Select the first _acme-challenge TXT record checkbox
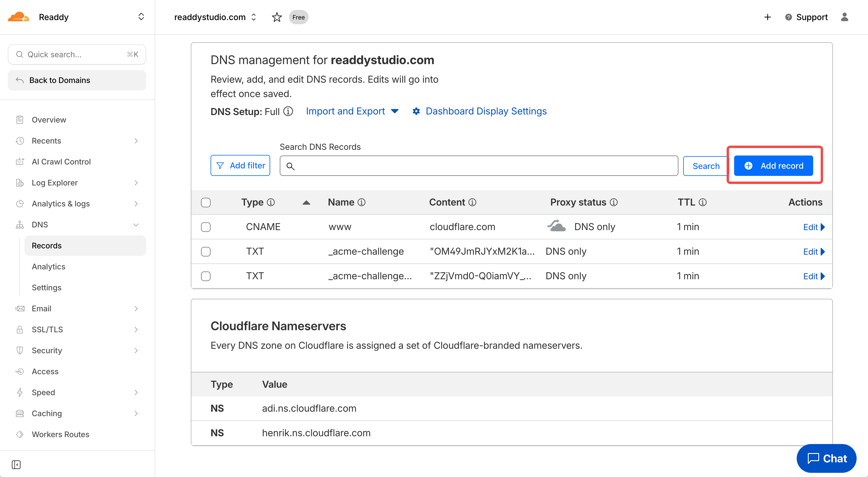The height and width of the screenshot is (477, 868). [205, 251]
